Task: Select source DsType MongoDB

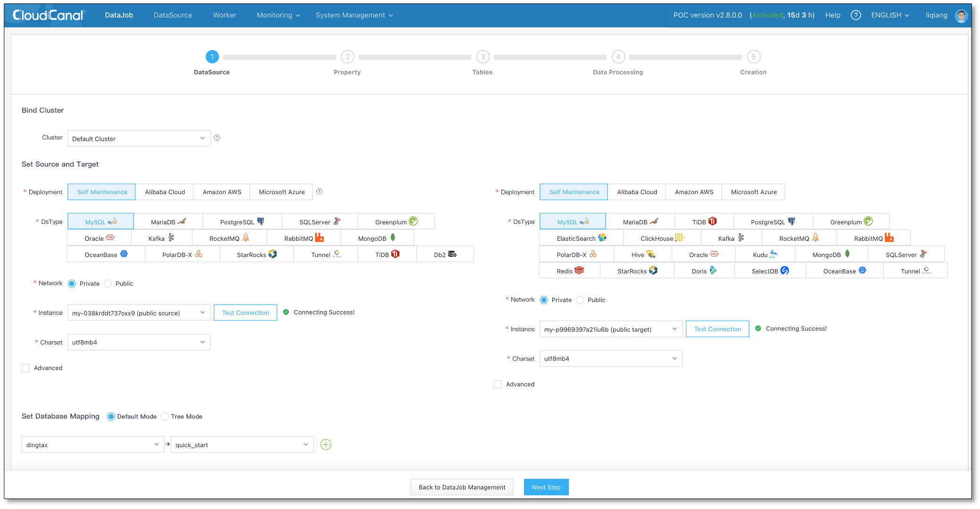Action: click(x=377, y=238)
